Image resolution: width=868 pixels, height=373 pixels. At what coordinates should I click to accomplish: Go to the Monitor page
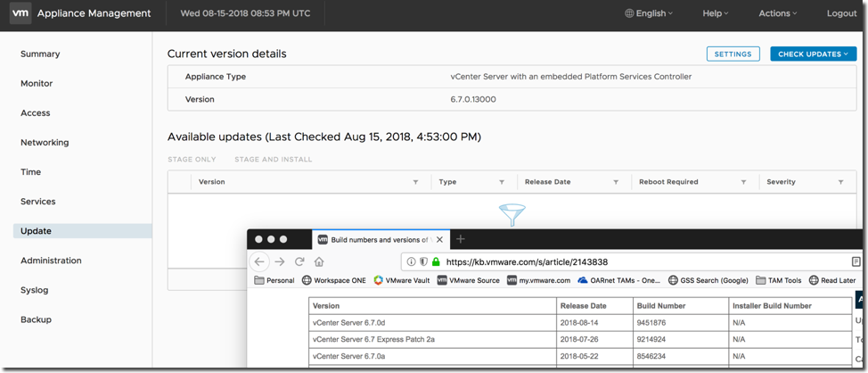[x=37, y=83]
